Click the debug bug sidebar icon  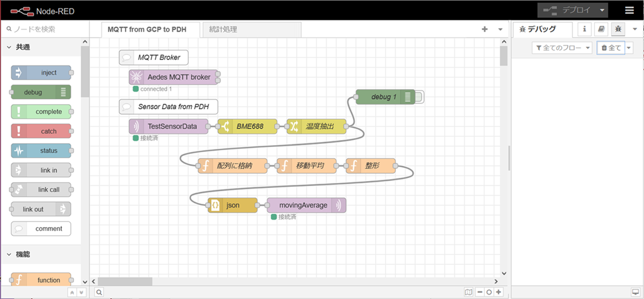tap(617, 29)
